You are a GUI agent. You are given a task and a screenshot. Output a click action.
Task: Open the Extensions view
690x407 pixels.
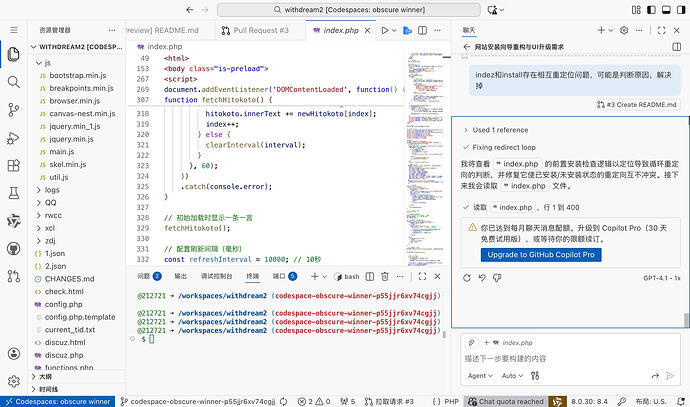(14, 165)
